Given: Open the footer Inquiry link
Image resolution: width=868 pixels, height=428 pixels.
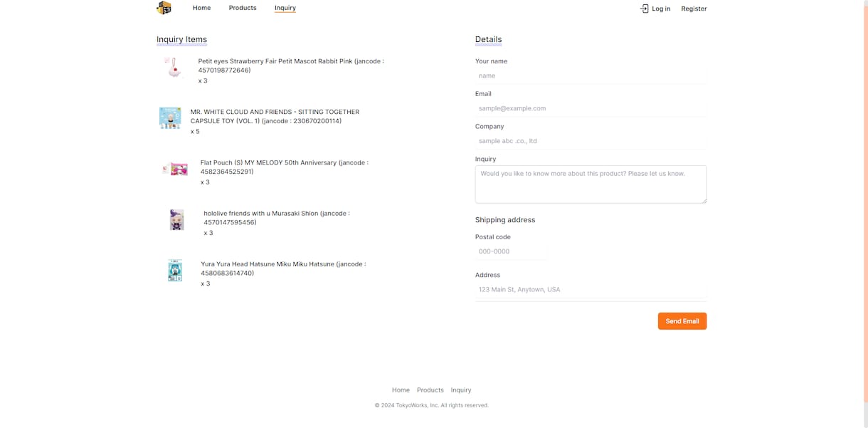Looking at the screenshot, I should pyautogui.click(x=461, y=390).
